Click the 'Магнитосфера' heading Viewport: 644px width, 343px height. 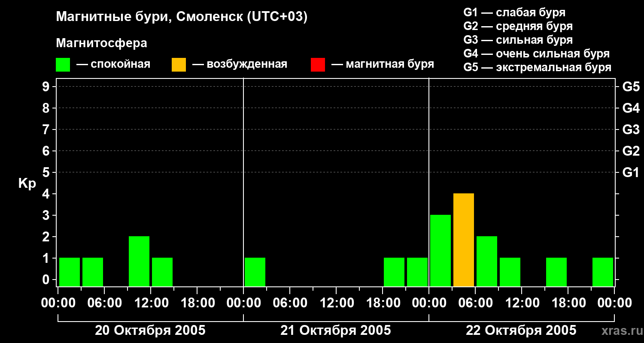(x=102, y=43)
